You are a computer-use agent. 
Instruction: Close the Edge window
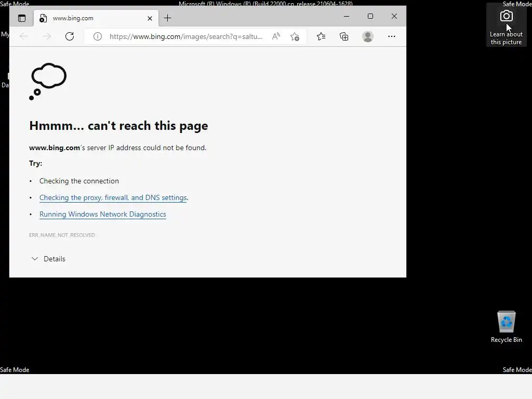pyautogui.click(x=394, y=16)
